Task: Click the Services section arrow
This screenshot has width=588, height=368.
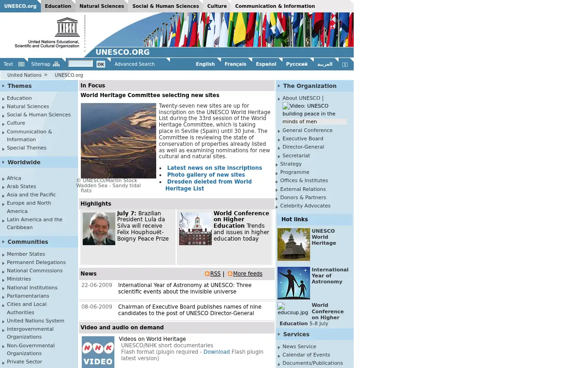Action: [279, 334]
